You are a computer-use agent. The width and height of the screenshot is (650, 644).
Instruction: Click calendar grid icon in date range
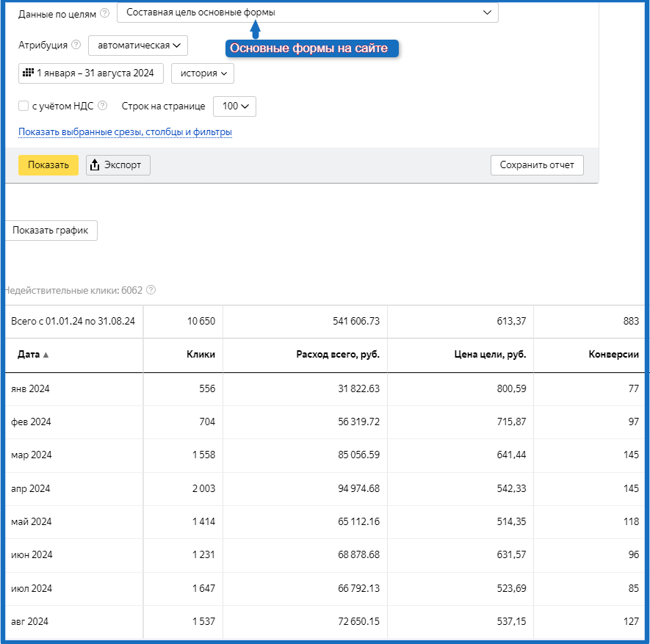28,73
